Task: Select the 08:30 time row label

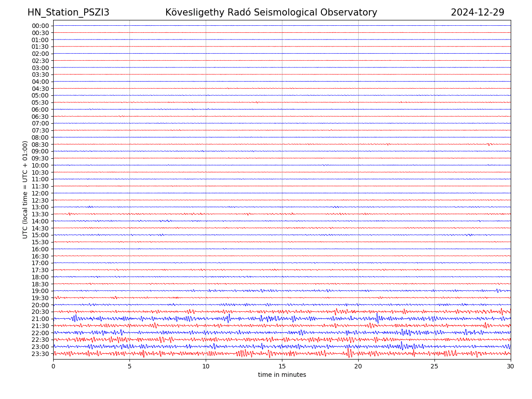Action: [x=40, y=145]
